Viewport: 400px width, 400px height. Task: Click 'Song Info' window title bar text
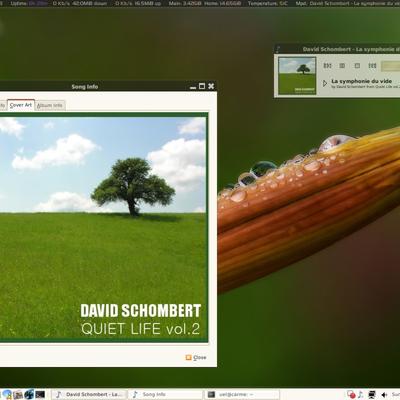85,87
